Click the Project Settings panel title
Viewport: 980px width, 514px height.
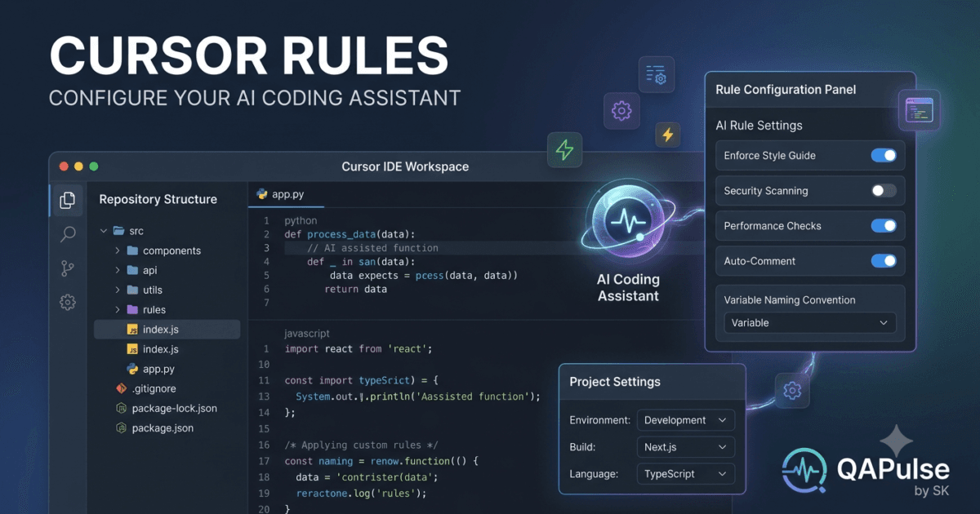pyautogui.click(x=615, y=382)
